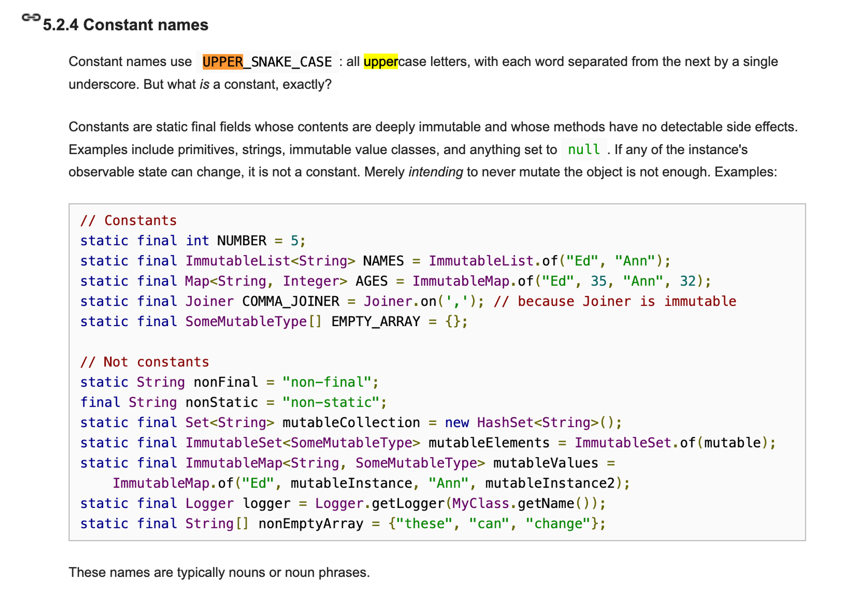The height and width of the screenshot is (597, 868).
Task: Click the mutableElements variable name
Action: click(489, 442)
